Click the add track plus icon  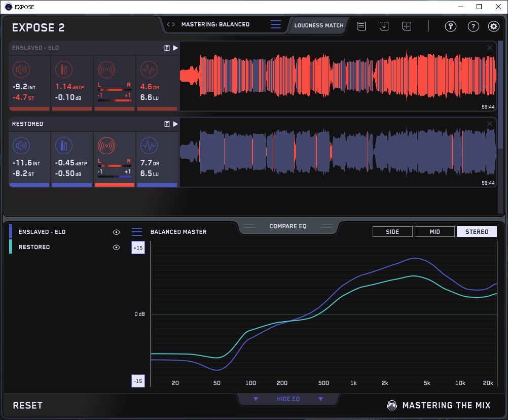(x=407, y=26)
